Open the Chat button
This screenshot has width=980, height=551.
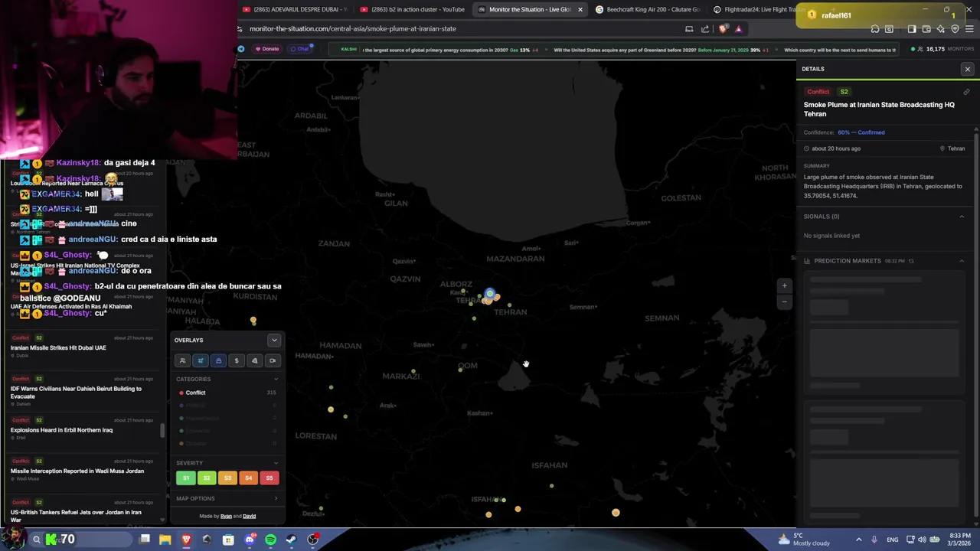[x=299, y=49]
